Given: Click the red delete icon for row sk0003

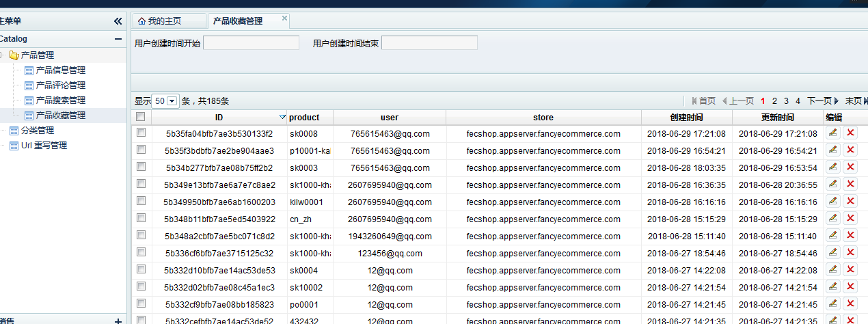Looking at the screenshot, I should 850,167.
